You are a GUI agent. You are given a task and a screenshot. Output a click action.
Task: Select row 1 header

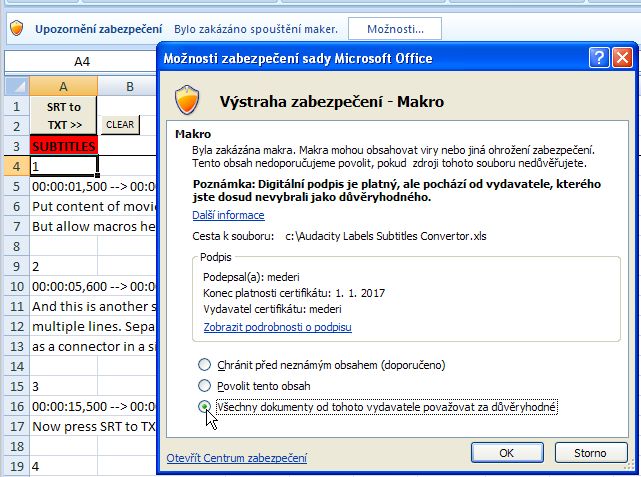click(17, 106)
